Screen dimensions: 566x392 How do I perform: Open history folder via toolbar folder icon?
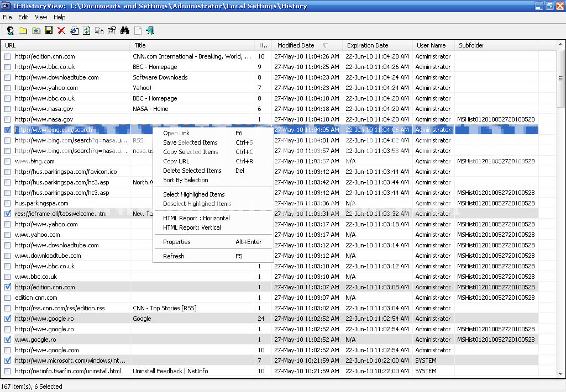[x=22, y=31]
